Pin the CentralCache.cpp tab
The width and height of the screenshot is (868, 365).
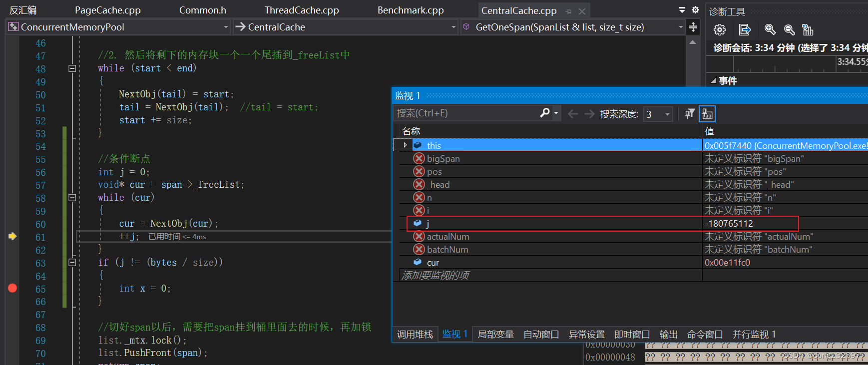click(569, 11)
